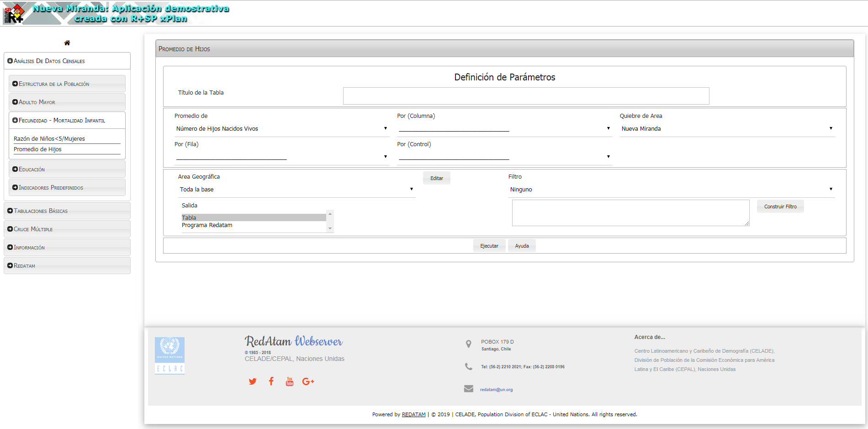868x429 pixels.
Task: Click the Acerca de... heading
Action: 650,337
